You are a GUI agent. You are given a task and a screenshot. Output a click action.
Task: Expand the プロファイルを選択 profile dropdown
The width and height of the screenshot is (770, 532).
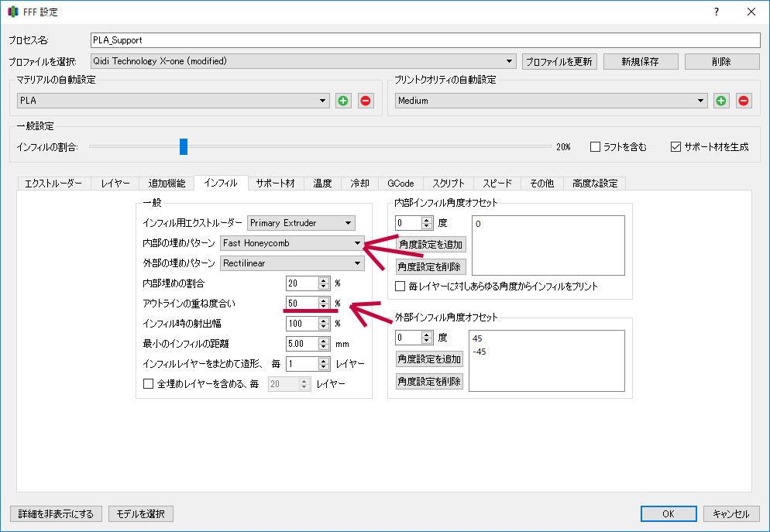pyautogui.click(x=303, y=61)
